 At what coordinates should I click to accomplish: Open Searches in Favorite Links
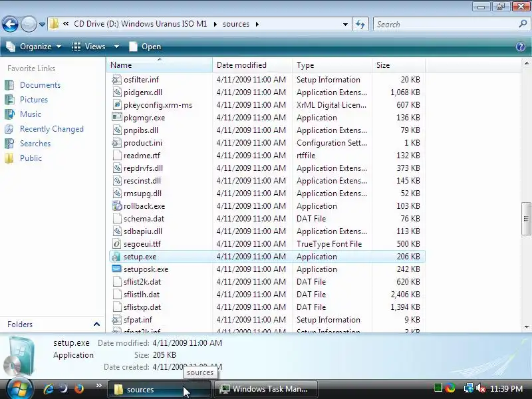[x=35, y=144]
